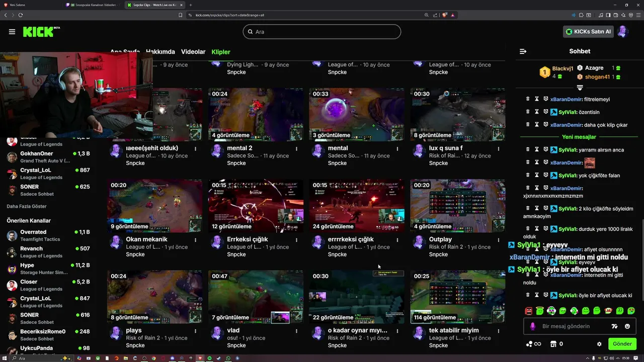The image size is (644, 362).
Task: Open BeceriksizRome0 channel in sidebar
Action: pyautogui.click(x=48, y=335)
